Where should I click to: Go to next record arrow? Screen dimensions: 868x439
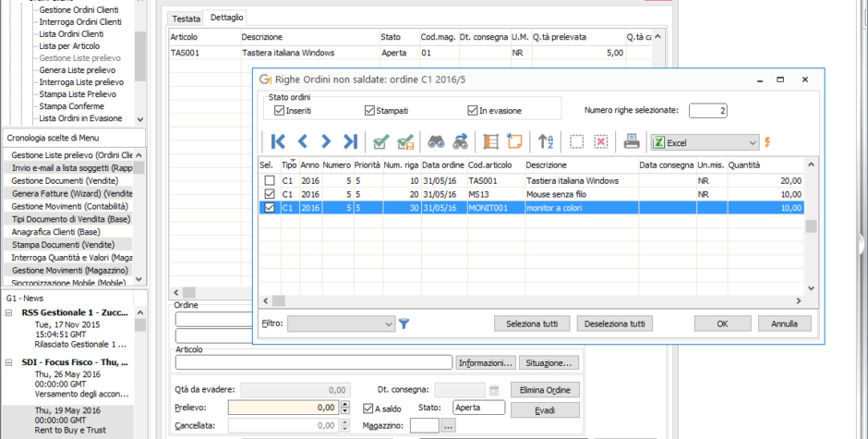(x=326, y=142)
